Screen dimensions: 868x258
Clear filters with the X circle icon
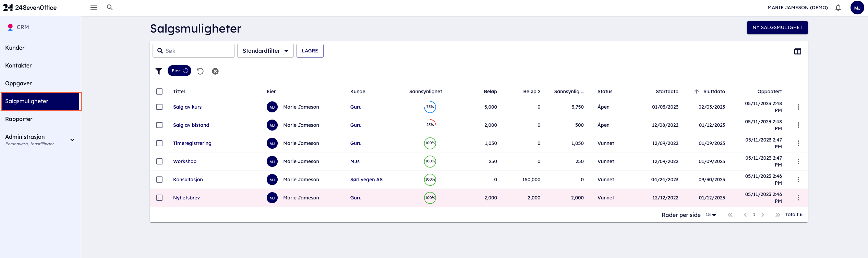click(x=215, y=71)
